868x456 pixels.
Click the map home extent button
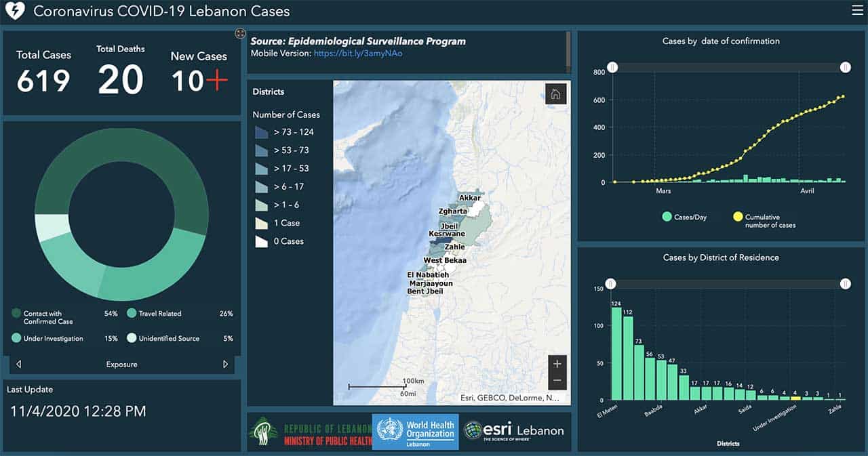tap(555, 94)
